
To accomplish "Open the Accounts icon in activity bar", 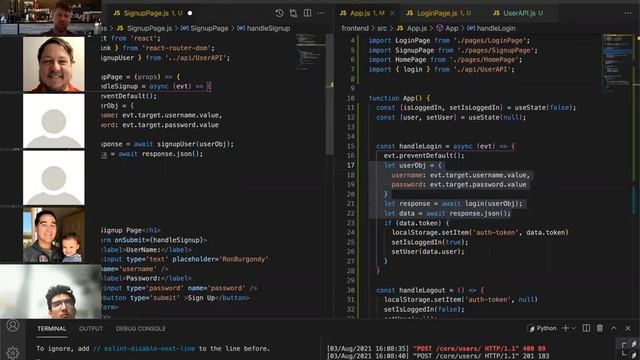I will 13,326.
